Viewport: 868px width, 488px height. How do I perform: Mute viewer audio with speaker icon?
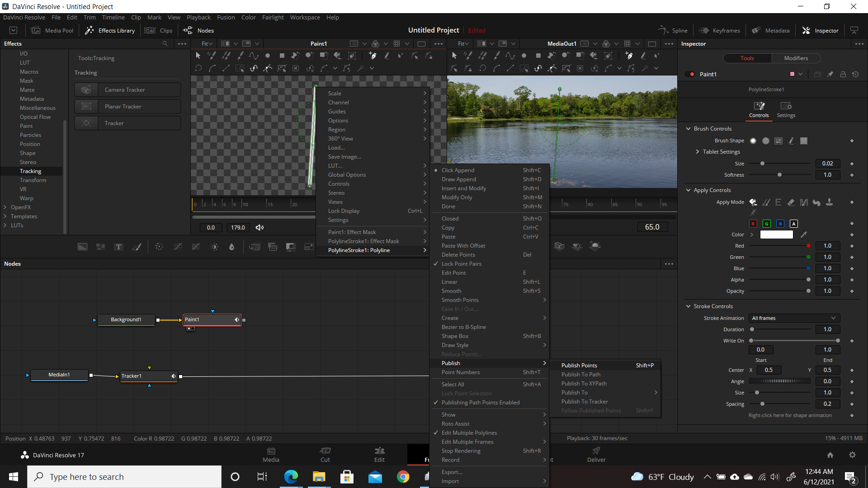click(259, 228)
